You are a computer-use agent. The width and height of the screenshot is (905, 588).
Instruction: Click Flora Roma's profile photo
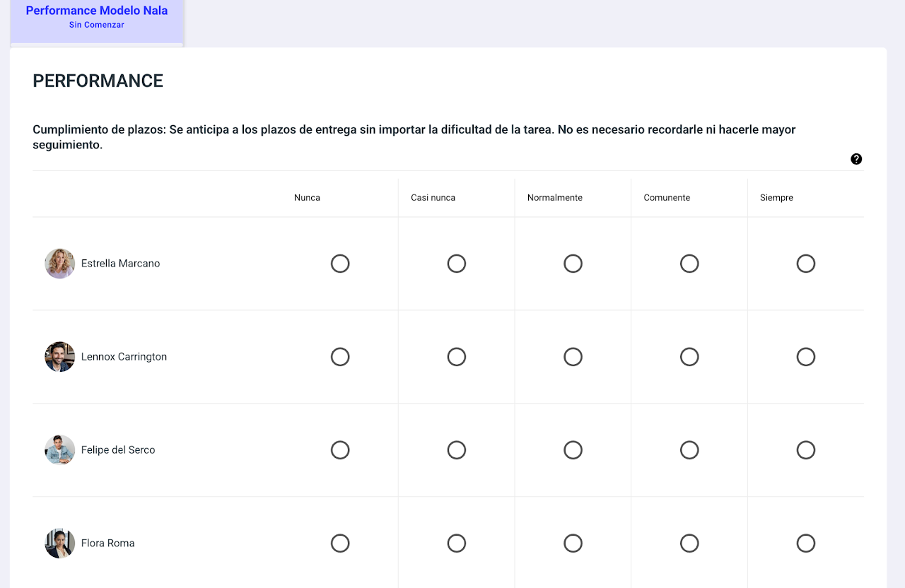pyautogui.click(x=60, y=543)
